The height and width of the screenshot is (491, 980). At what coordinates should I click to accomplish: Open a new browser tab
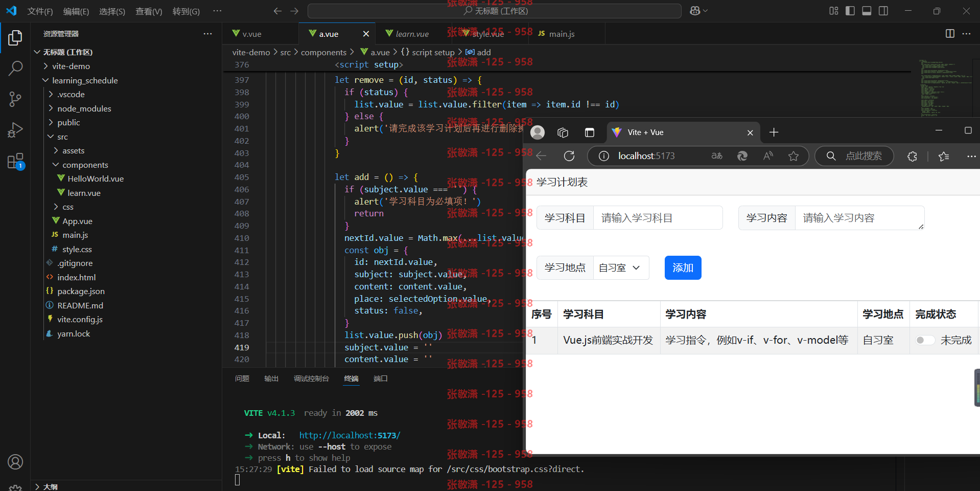[774, 132]
